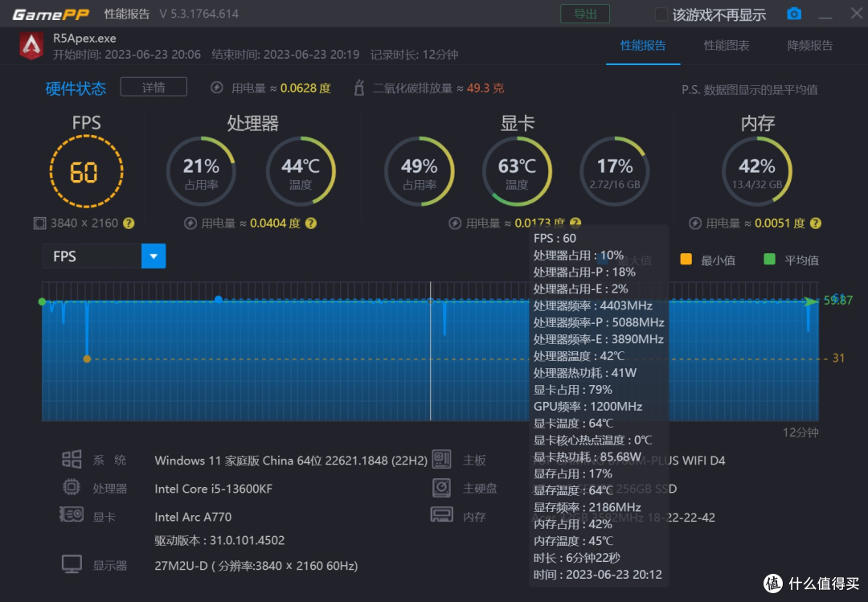
Task: Open help icon next to GPU power usage
Action: [575, 222]
